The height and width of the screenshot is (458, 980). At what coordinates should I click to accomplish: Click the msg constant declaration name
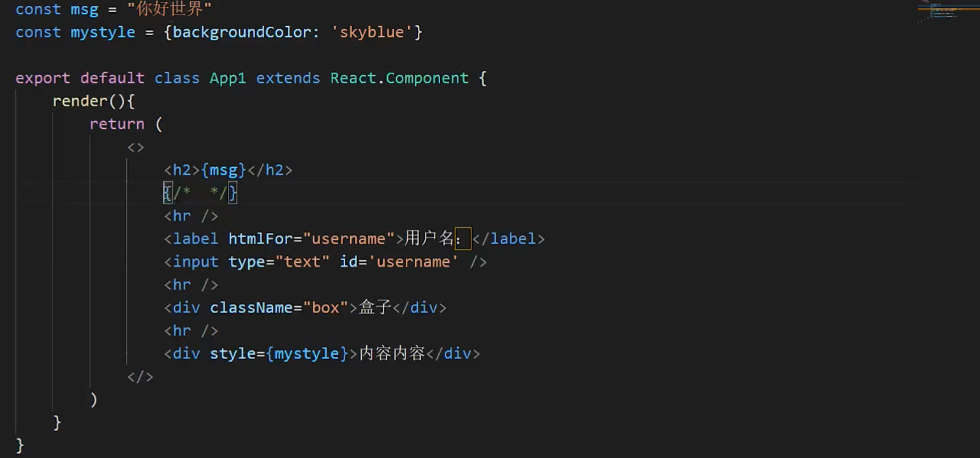[84, 9]
